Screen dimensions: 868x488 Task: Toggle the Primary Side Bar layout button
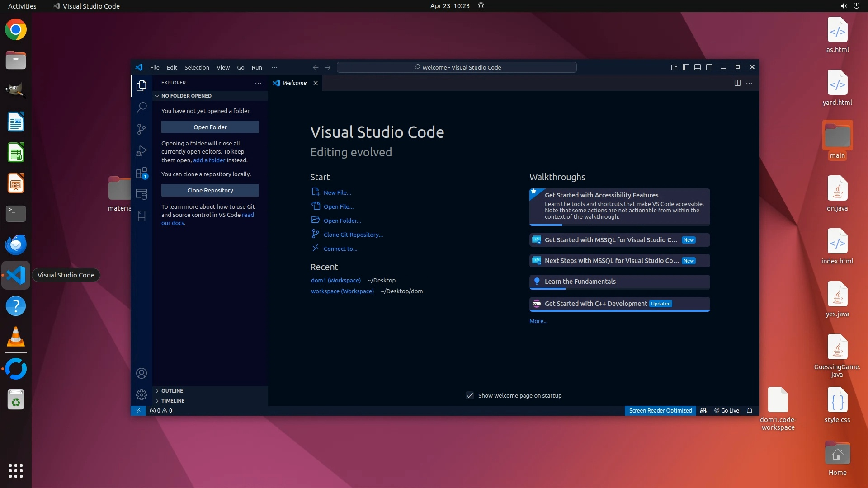[686, 67]
